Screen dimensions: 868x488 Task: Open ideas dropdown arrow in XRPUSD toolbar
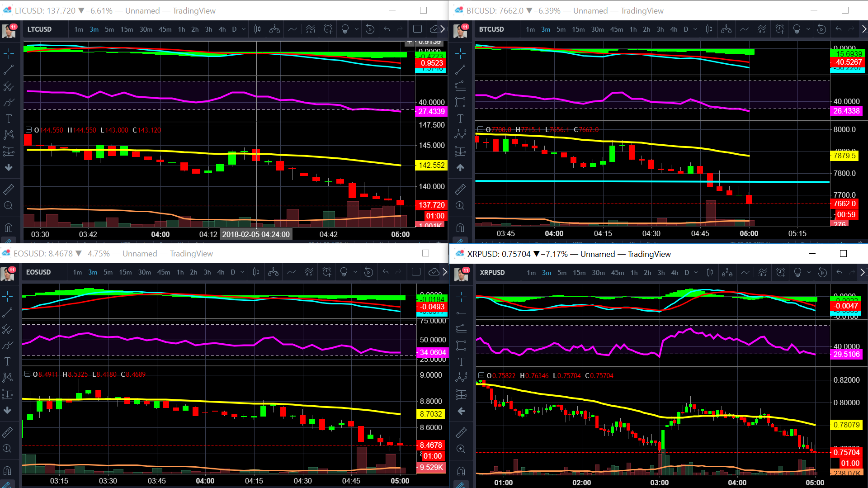click(x=809, y=273)
